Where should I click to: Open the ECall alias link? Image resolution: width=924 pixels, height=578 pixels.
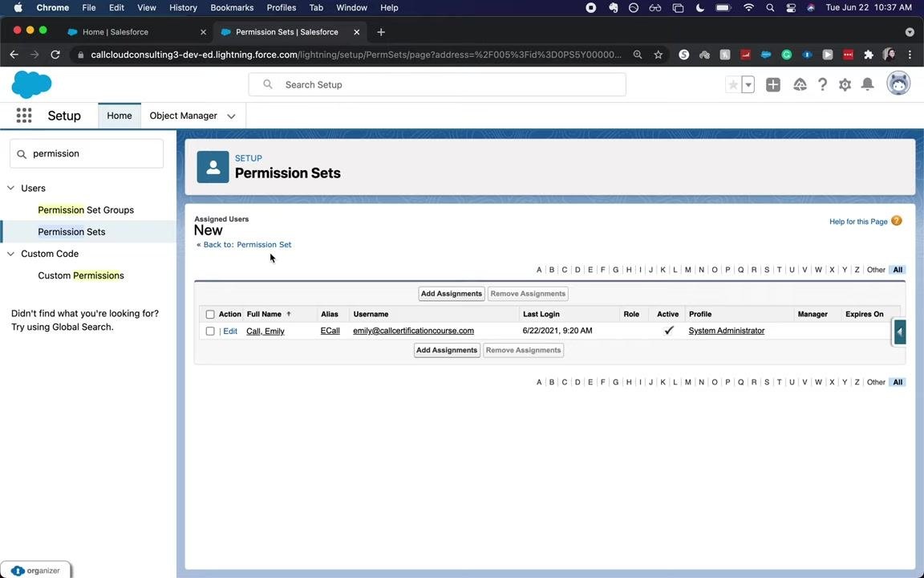point(330,331)
